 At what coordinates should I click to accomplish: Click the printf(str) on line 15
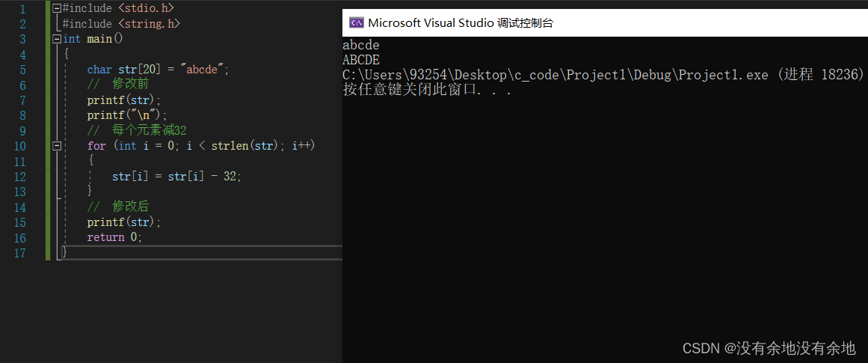tap(124, 222)
